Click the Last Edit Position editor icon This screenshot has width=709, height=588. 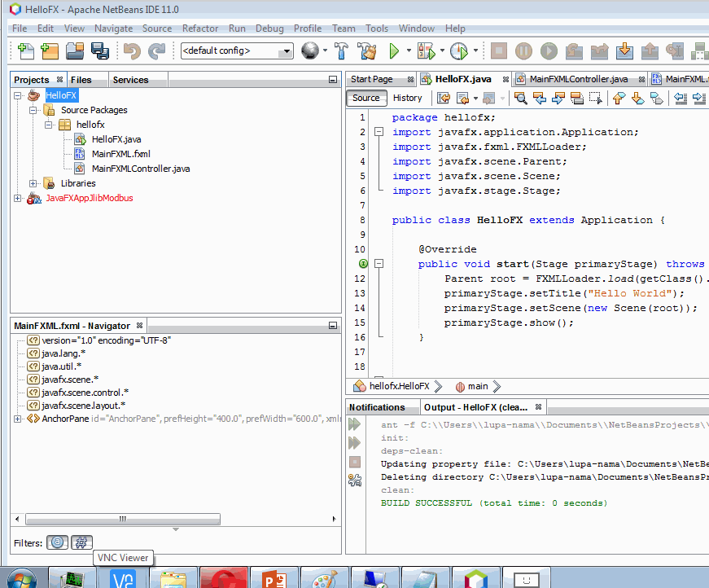pos(443,98)
